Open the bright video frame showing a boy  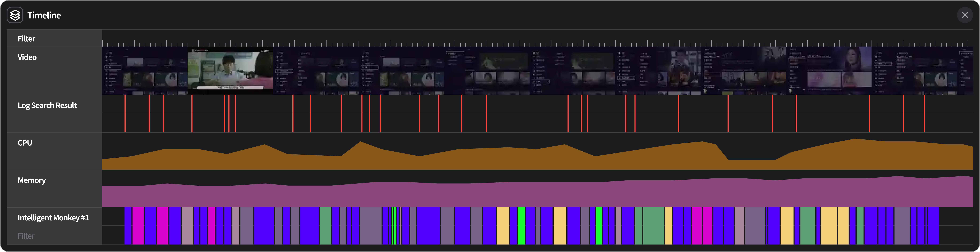pos(230,71)
